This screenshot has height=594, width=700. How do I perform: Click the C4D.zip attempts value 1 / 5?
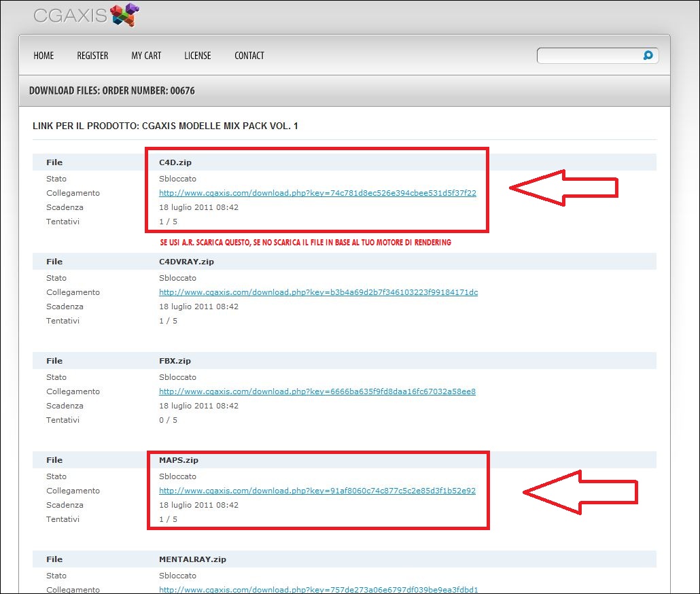[168, 222]
